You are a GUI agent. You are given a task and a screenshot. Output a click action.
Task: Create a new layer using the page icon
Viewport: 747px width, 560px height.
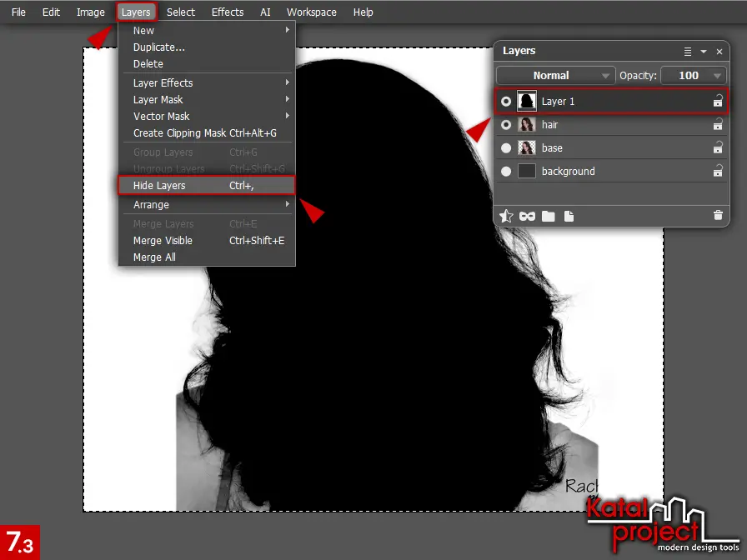tap(569, 216)
